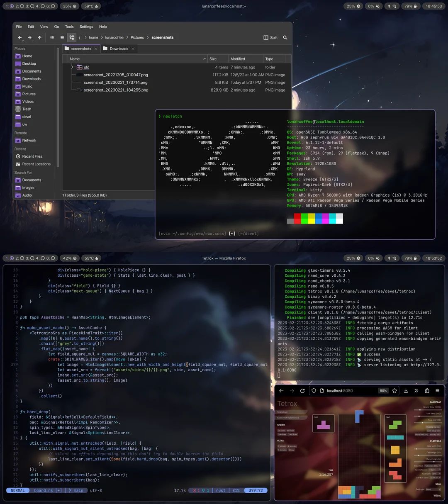Image resolution: width=448 pixels, height=504 pixels.
Task: Open the Tools menu in Dolphin
Action: click(x=69, y=27)
